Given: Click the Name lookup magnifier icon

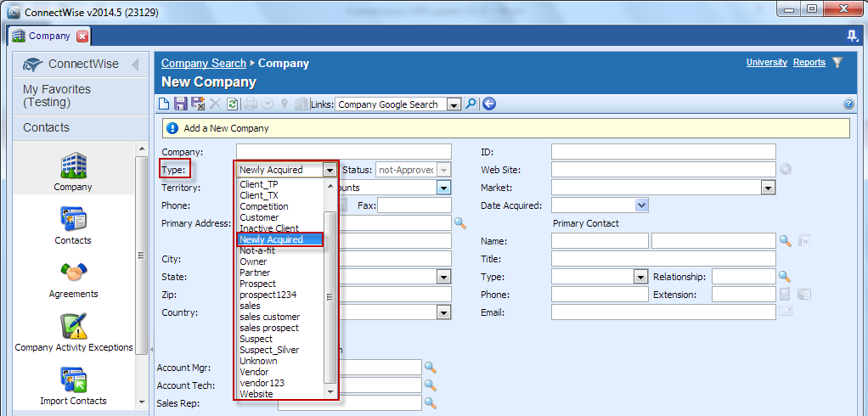Looking at the screenshot, I should point(785,240).
